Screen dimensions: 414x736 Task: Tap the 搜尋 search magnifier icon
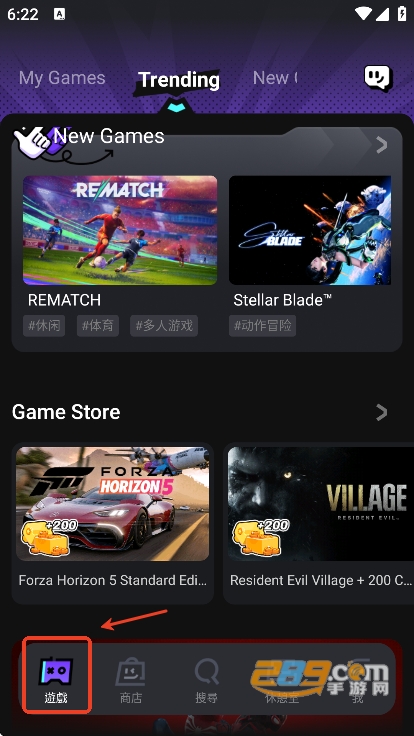207,672
